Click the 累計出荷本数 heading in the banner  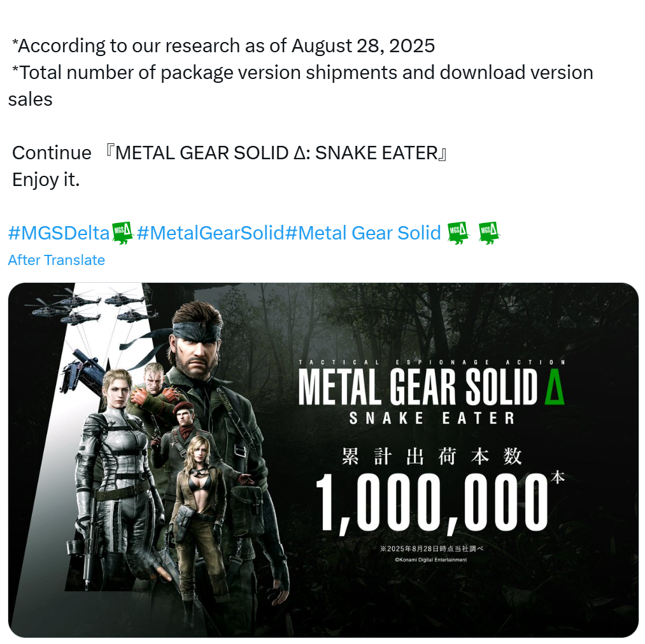432,456
